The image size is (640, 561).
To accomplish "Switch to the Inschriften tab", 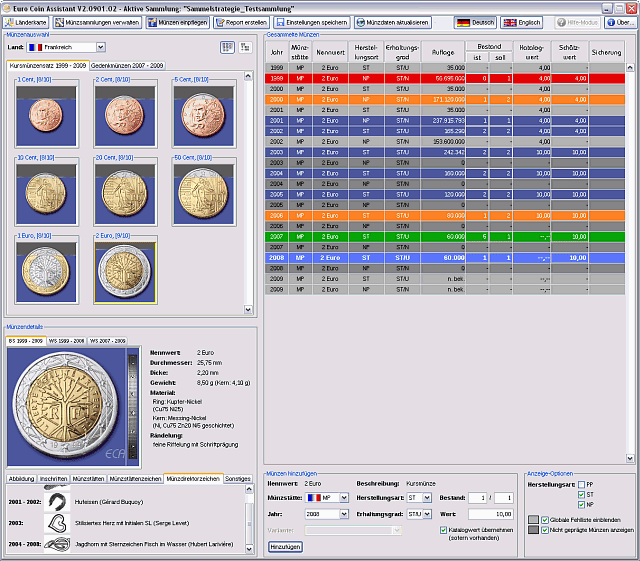I will coord(53,479).
